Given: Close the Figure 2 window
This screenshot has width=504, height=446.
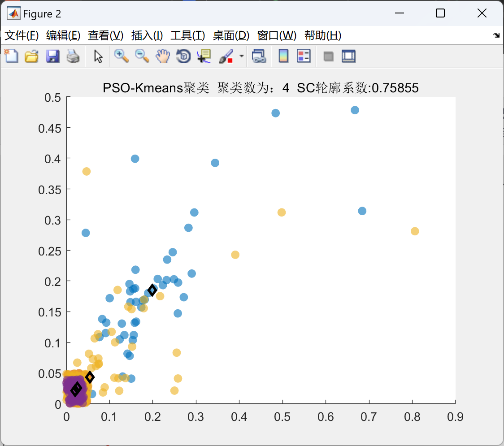Looking at the screenshot, I should (x=482, y=13).
